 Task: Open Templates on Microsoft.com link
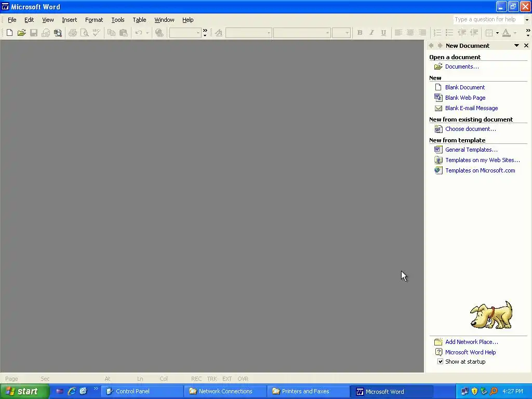[x=480, y=170]
